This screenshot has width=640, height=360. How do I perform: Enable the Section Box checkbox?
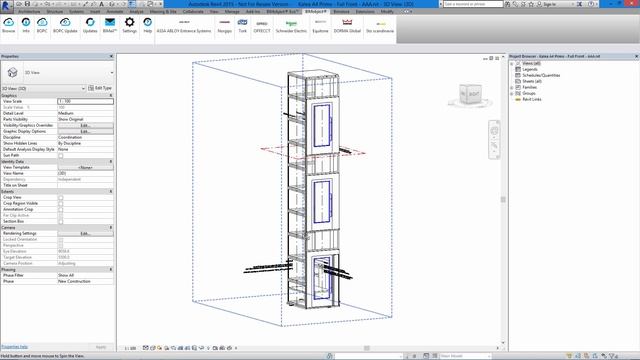[x=61, y=222]
